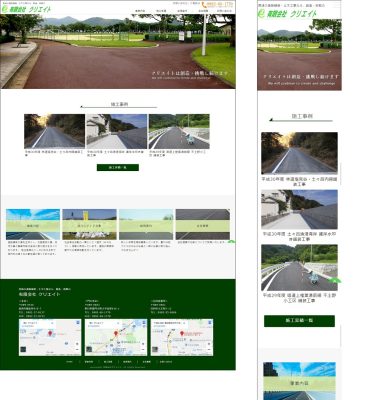Click the green scroll-to-top icon beside the desktop cards
Viewport: 377px width, 400px height.
231,242
